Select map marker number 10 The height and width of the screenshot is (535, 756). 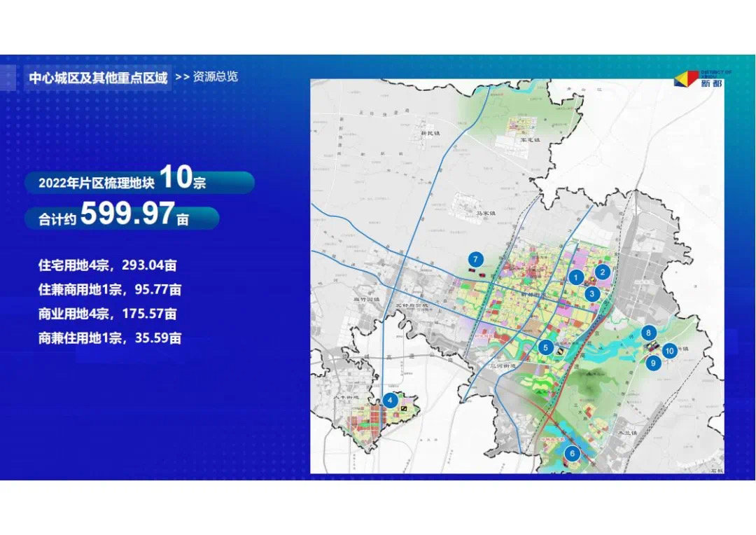669,350
